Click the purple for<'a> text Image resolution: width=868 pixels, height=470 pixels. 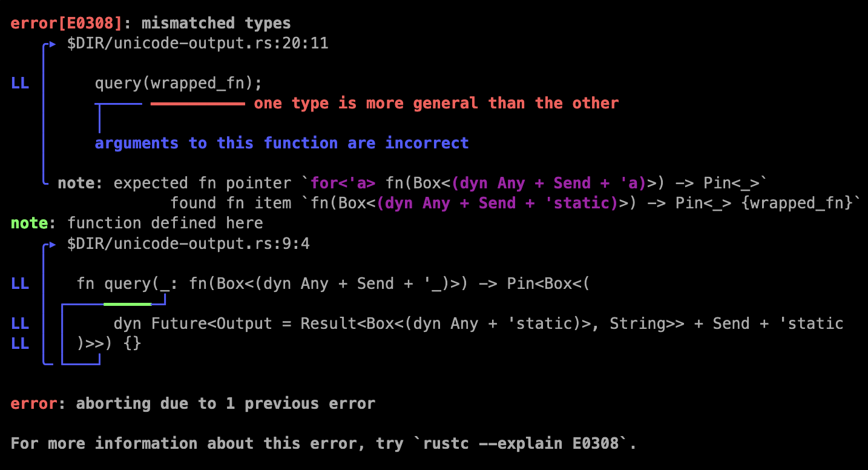tap(343, 183)
